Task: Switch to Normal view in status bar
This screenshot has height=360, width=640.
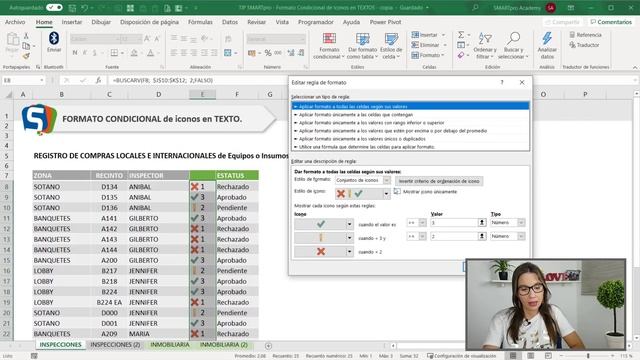Action: [513, 356]
